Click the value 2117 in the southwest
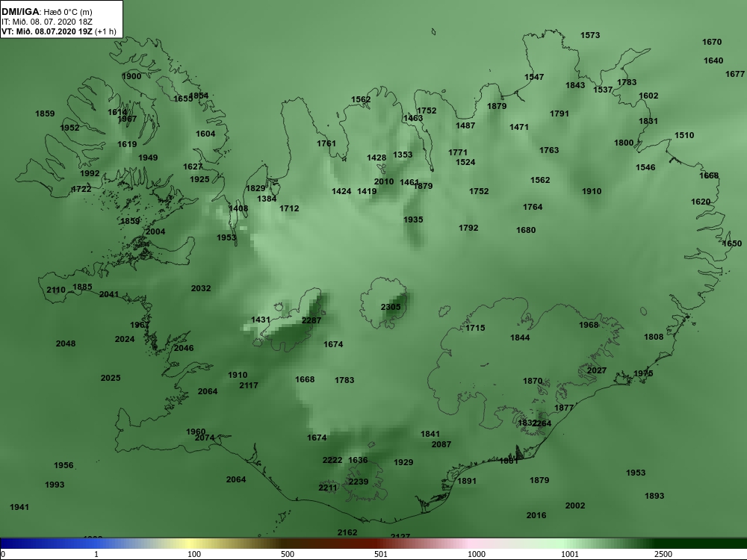 point(249,385)
